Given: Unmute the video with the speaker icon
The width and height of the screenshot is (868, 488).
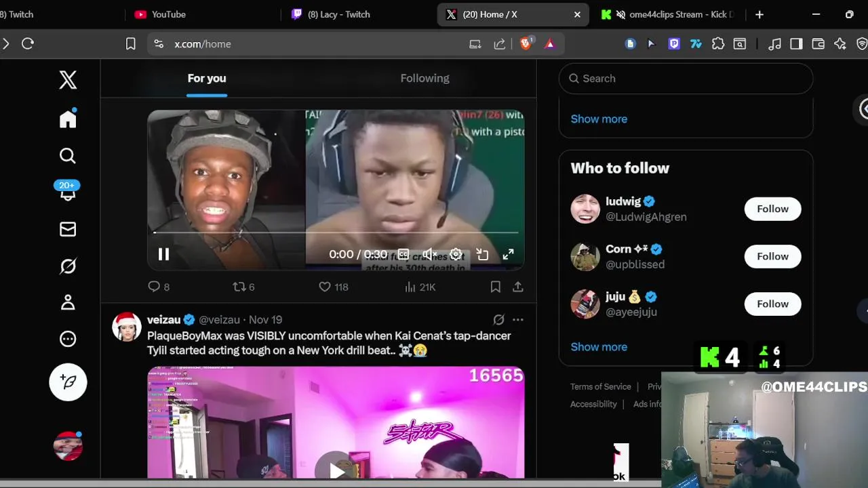Looking at the screenshot, I should pos(429,254).
